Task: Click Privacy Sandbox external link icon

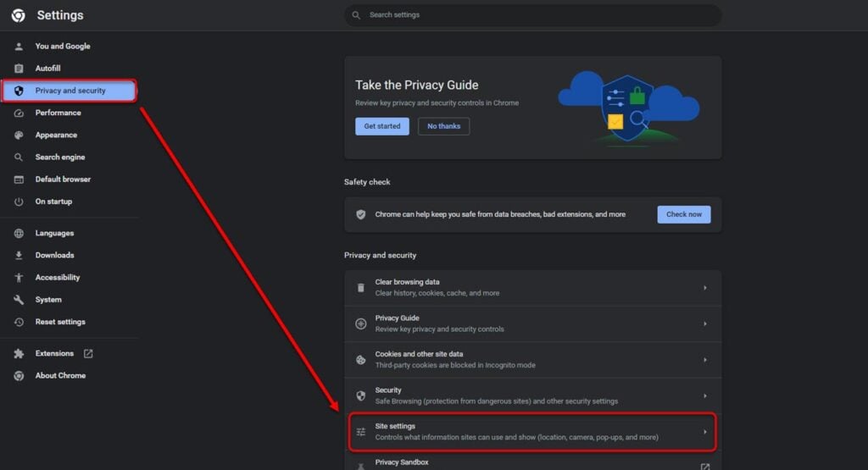Action: click(704, 467)
